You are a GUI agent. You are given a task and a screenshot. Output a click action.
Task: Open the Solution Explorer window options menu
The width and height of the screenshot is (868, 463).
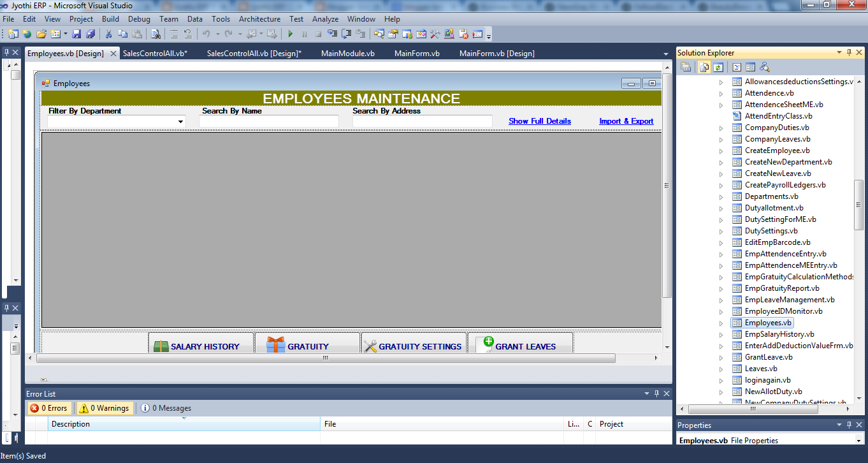point(840,52)
